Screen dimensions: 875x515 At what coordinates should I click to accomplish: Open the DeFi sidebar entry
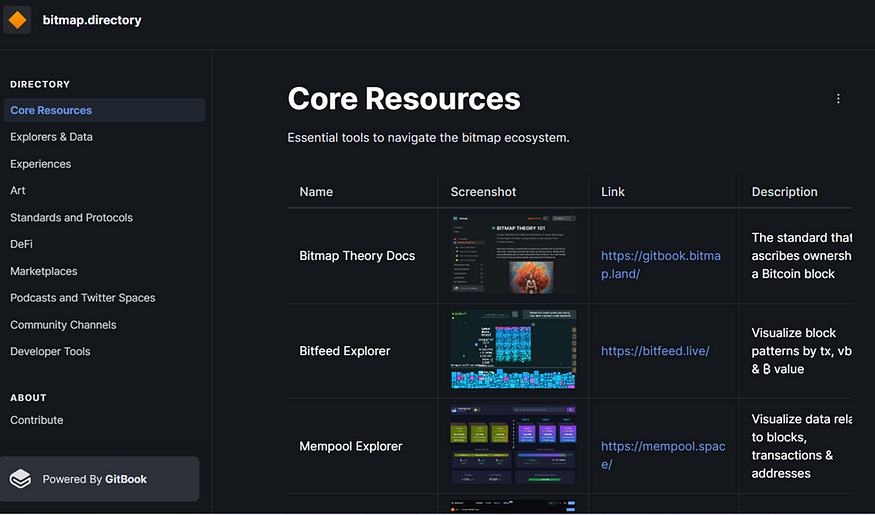tap(21, 244)
